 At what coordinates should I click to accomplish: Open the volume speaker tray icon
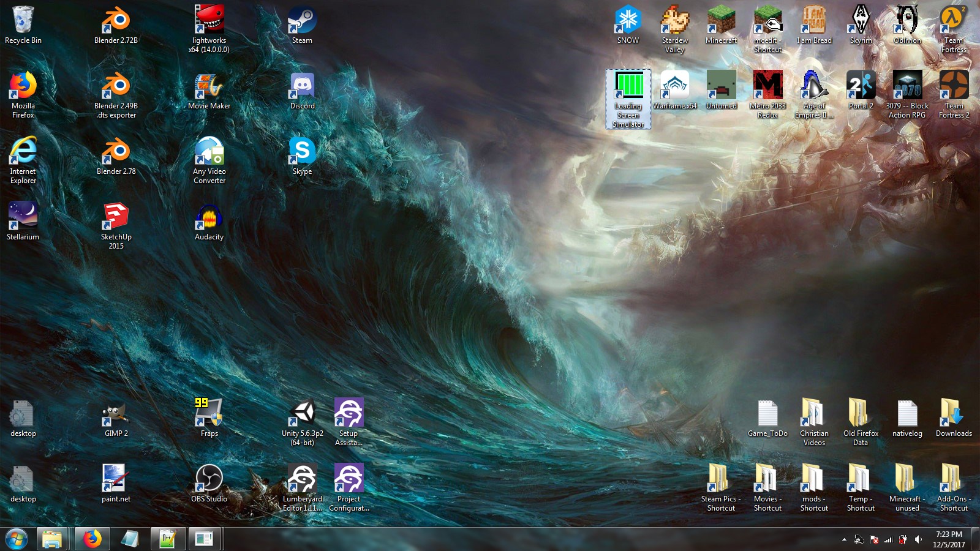point(918,539)
